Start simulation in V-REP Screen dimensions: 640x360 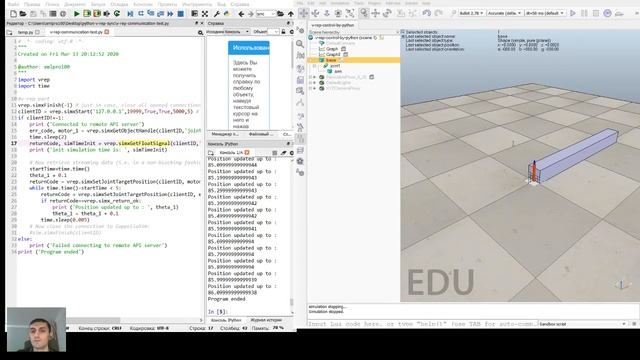coord(573,13)
